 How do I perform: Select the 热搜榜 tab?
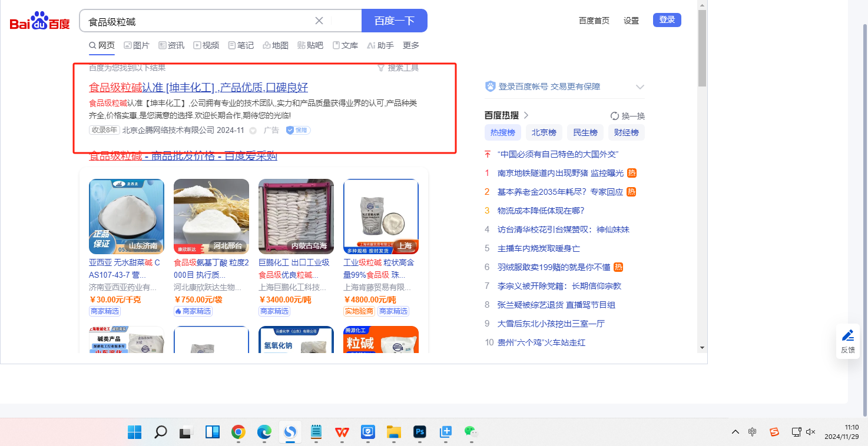point(503,132)
